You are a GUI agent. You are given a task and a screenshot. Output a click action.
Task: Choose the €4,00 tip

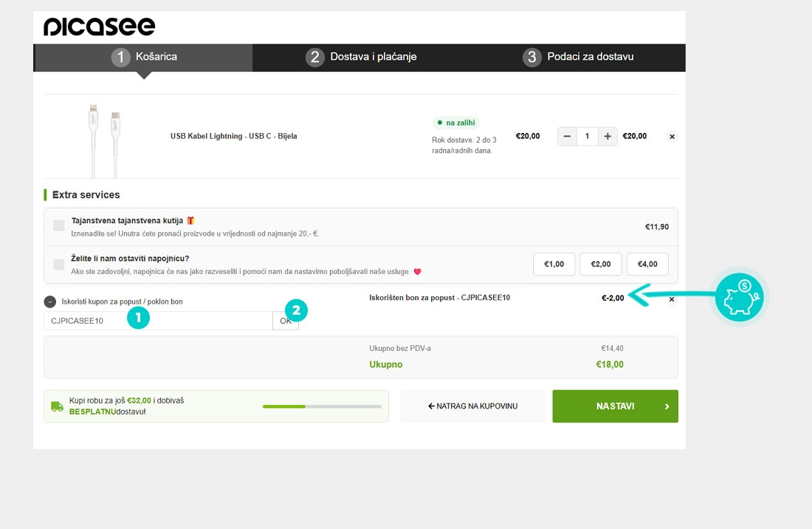pyautogui.click(x=647, y=264)
